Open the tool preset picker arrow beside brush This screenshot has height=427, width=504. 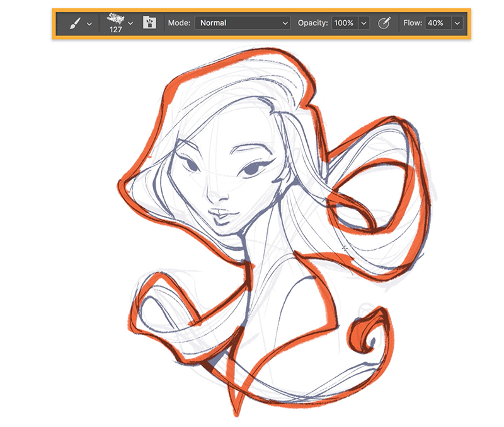click(88, 23)
